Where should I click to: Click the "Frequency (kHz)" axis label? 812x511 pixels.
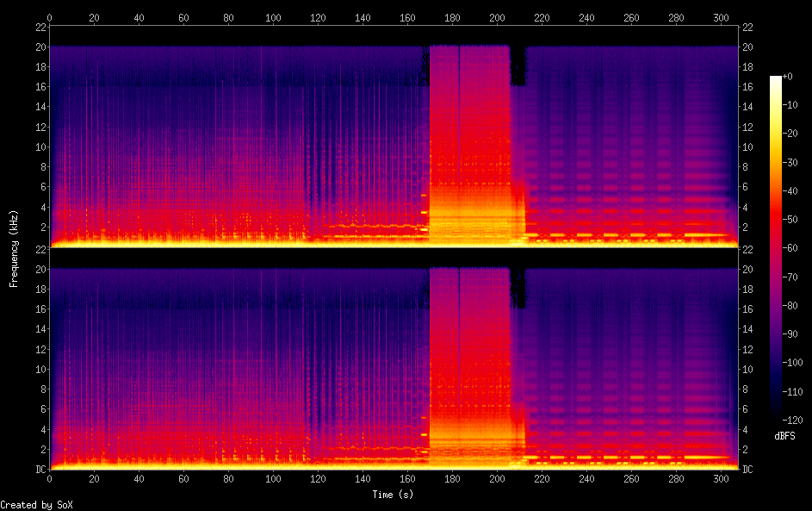tap(14, 248)
